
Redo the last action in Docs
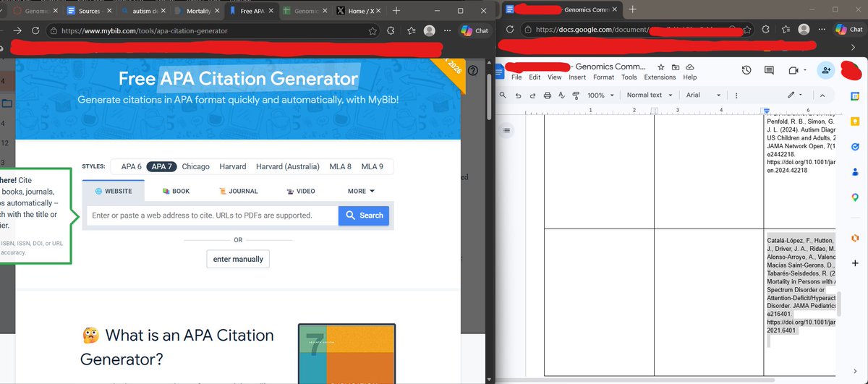(532, 95)
